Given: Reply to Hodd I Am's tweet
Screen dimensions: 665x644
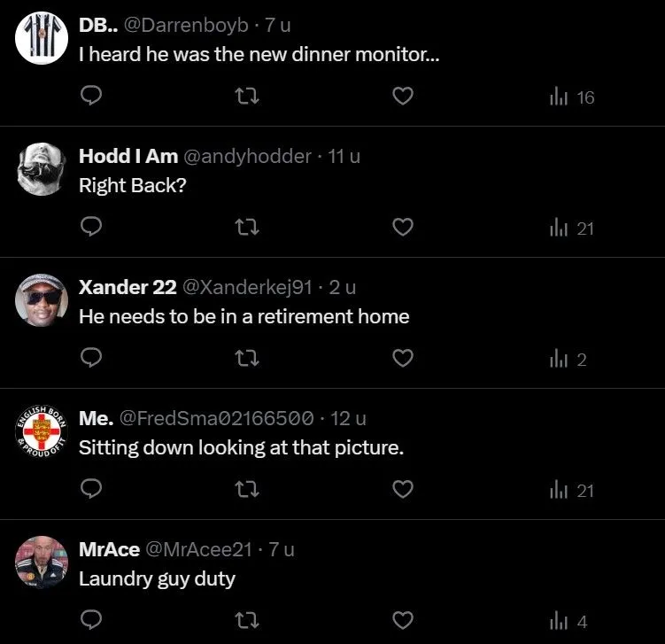Looking at the screenshot, I should 92,228.
